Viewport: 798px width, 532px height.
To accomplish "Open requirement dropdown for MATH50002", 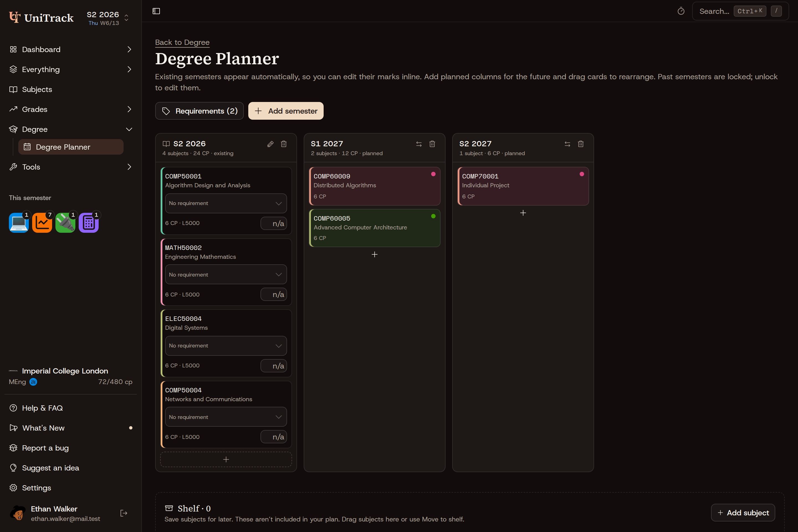I will click(x=226, y=275).
